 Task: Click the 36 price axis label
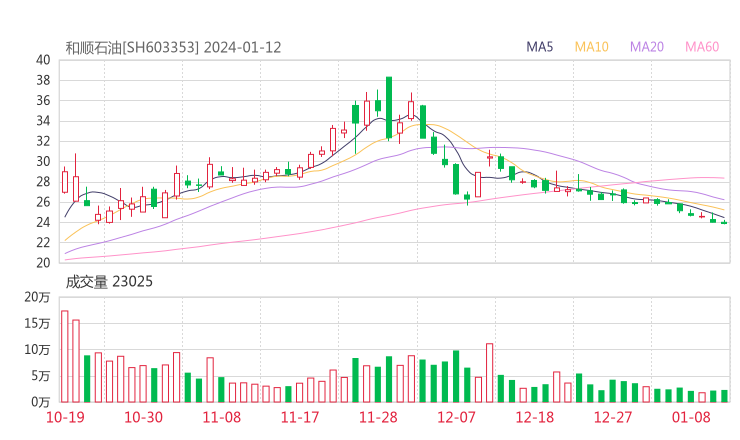43,101
